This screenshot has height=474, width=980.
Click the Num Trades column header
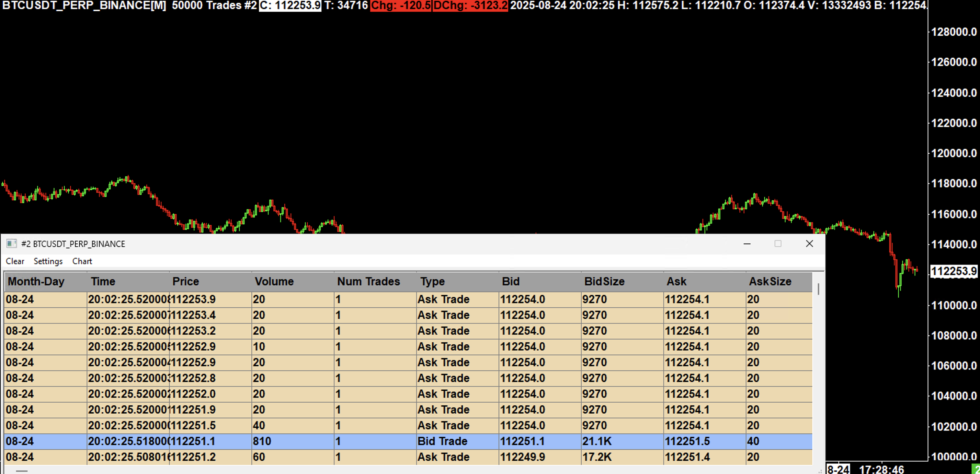point(368,281)
